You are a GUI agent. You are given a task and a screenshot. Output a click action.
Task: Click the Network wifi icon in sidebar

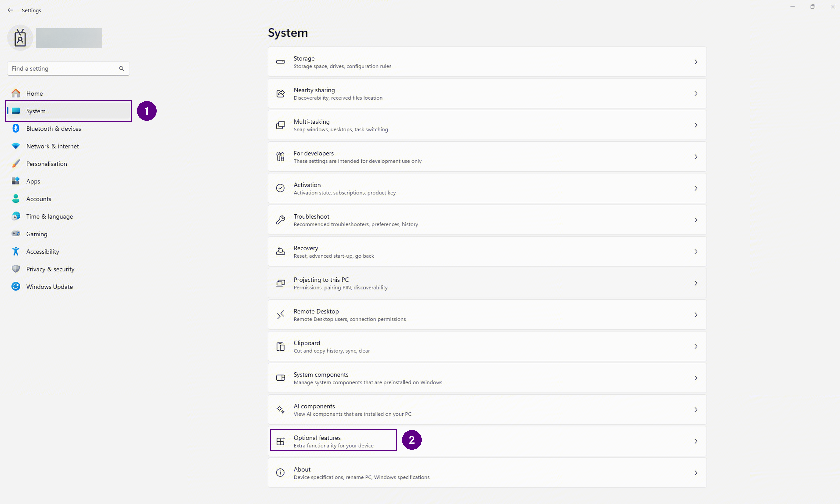pyautogui.click(x=16, y=146)
